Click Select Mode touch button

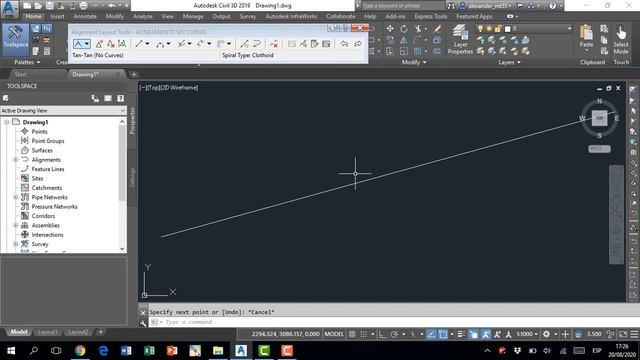coord(621,40)
